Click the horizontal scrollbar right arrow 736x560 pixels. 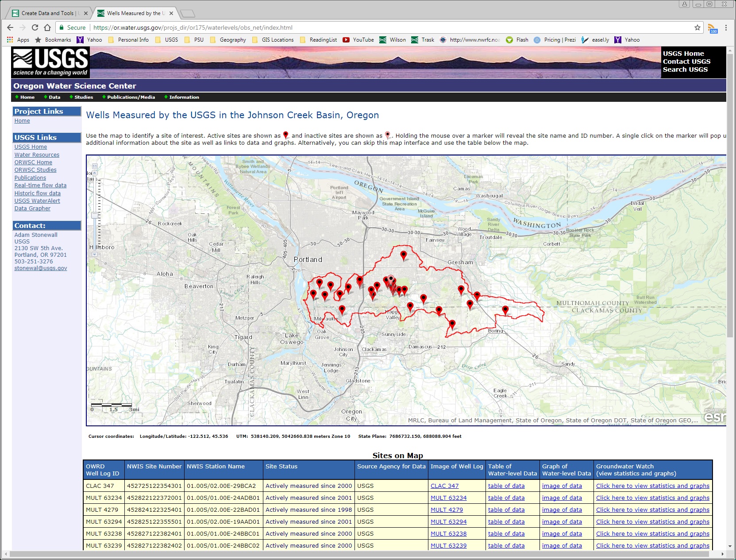click(723, 554)
